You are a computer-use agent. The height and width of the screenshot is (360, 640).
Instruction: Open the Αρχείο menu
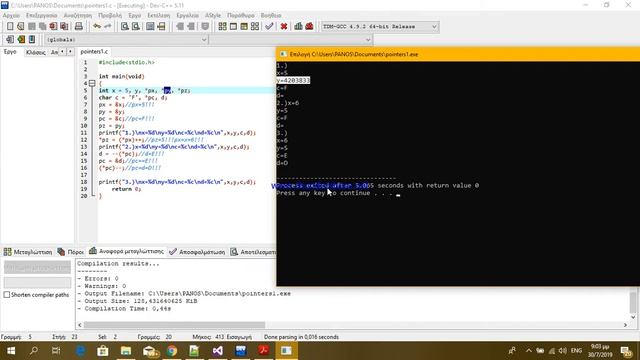(x=11, y=16)
